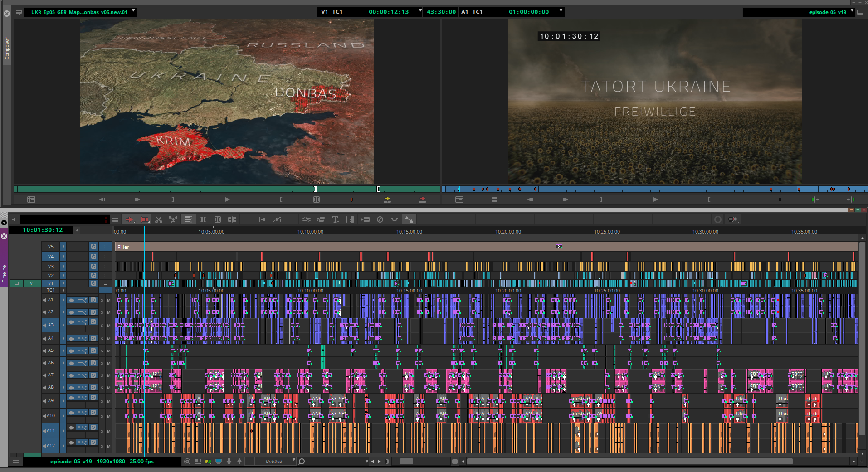Click the timeline Find magnifier icon

(x=302, y=462)
